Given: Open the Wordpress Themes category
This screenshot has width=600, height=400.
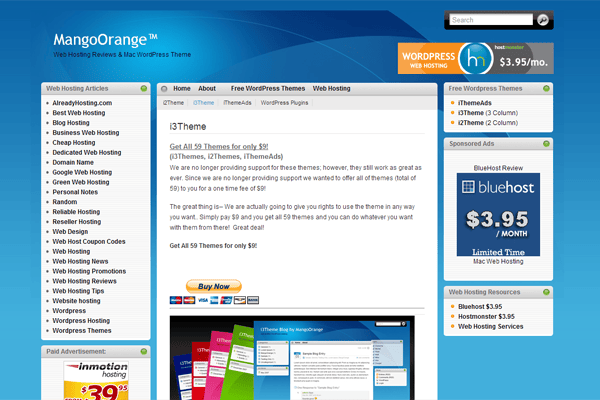Looking at the screenshot, I should click(82, 331).
